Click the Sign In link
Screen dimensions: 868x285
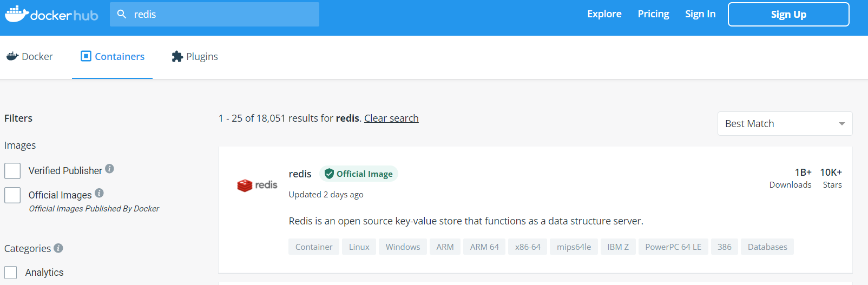pyautogui.click(x=700, y=14)
